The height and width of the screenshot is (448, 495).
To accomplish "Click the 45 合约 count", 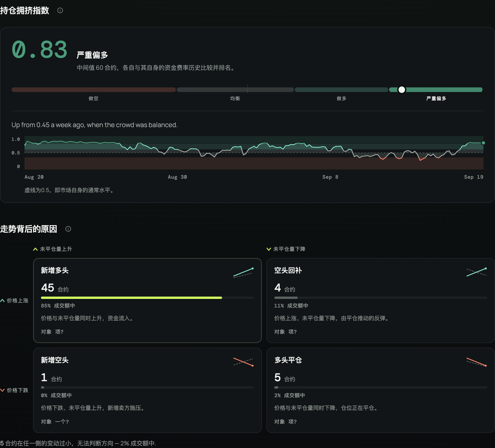I will pos(55,288).
